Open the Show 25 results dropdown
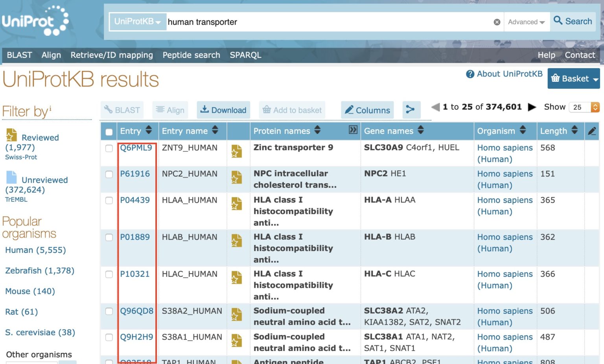Viewport: 604px width, 364px height. pyautogui.click(x=584, y=107)
